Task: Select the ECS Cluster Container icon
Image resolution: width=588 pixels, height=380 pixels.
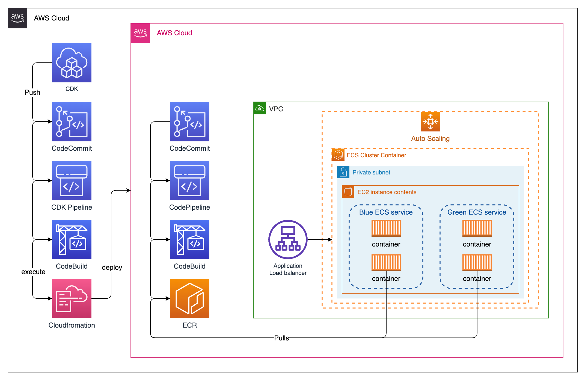Action: click(x=338, y=155)
